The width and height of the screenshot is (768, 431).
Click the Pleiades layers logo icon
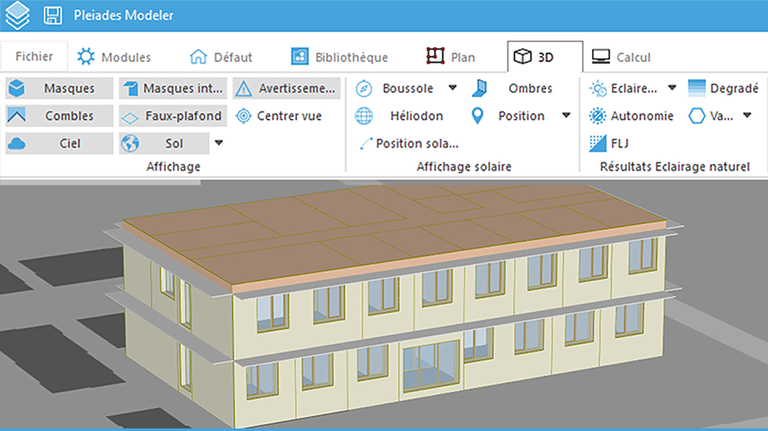pyautogui.click(x=18, y=17)
